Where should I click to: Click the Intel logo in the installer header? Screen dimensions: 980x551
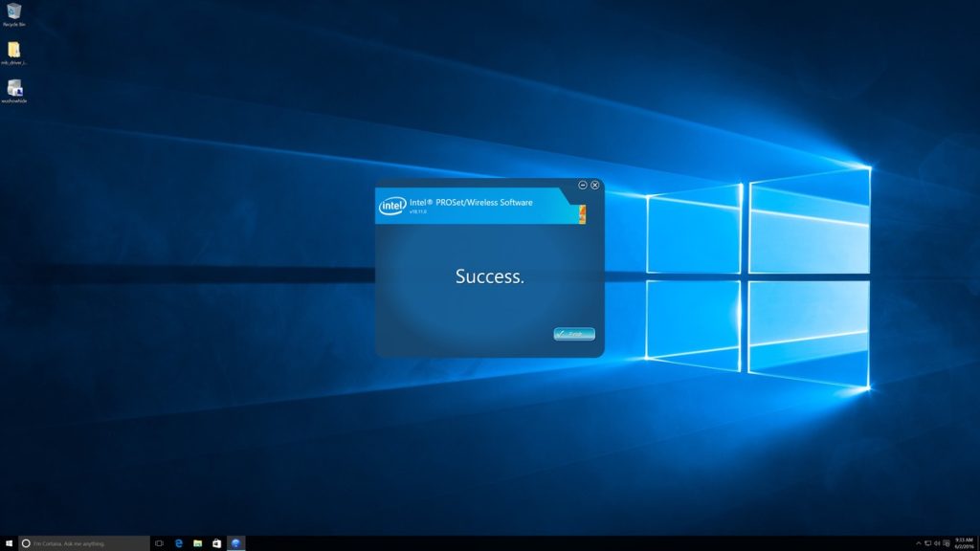(x=391, y=204)
